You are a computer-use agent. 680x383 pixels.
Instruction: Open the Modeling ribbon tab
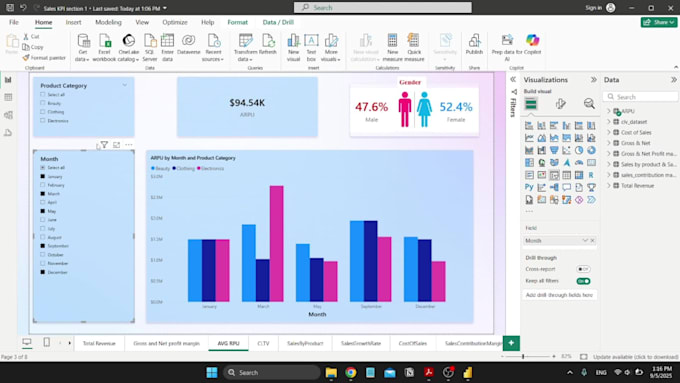[108, 22]
